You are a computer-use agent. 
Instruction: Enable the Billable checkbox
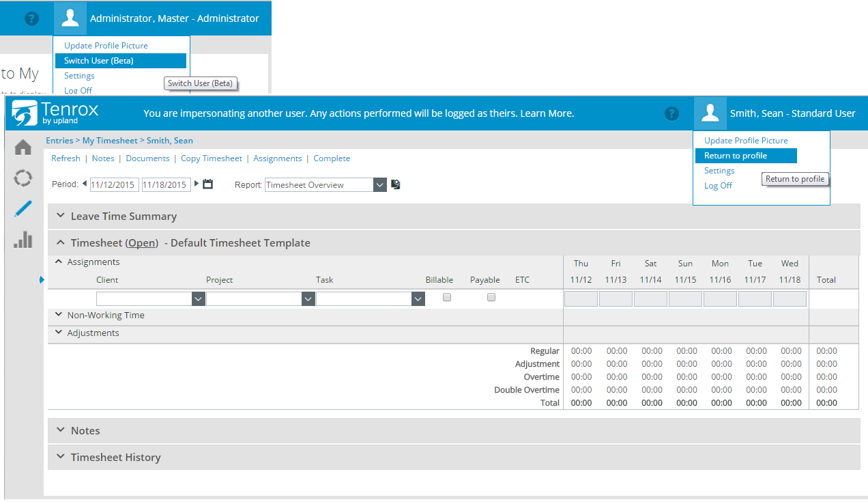447,297
